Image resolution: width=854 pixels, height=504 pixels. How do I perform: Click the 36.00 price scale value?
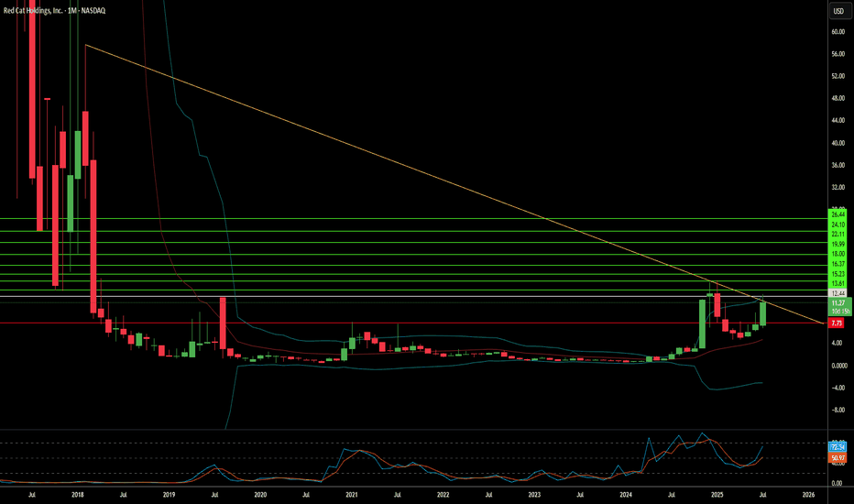(x=838, y=165)
